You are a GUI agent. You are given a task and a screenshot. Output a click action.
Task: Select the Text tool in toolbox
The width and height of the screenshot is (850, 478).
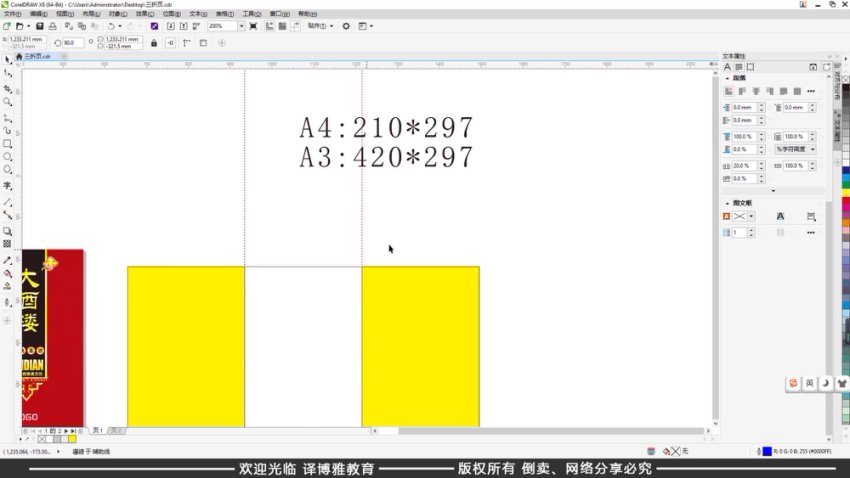[8, 186]
